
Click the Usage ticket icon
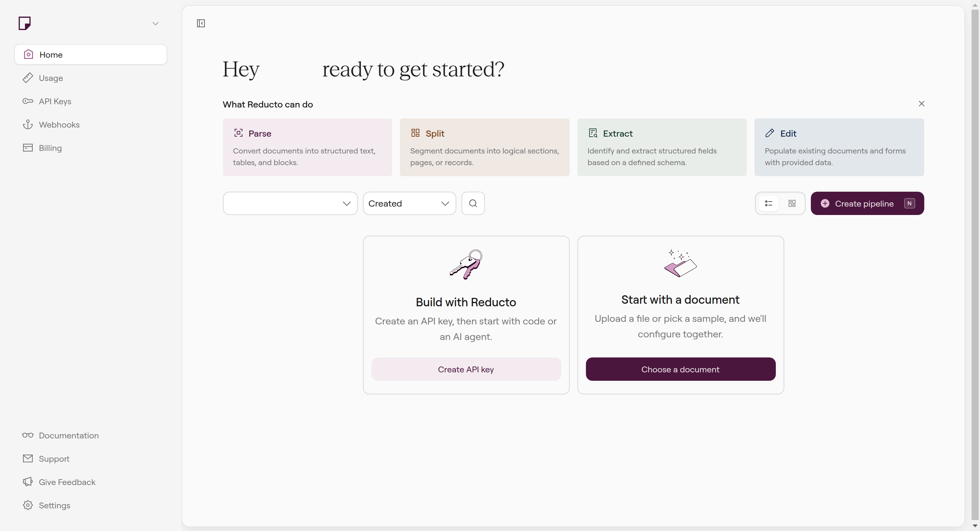28,78
